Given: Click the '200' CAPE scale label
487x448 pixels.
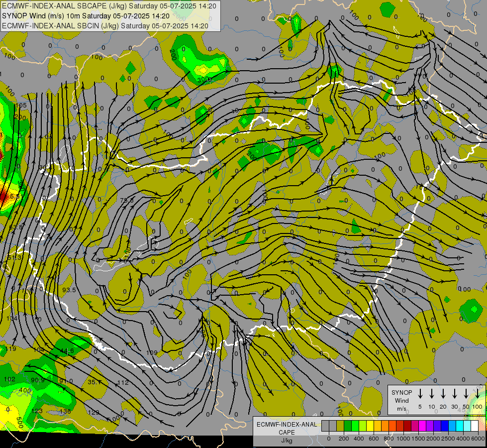Looking at the screenshot, I should (x=344, y=439).
